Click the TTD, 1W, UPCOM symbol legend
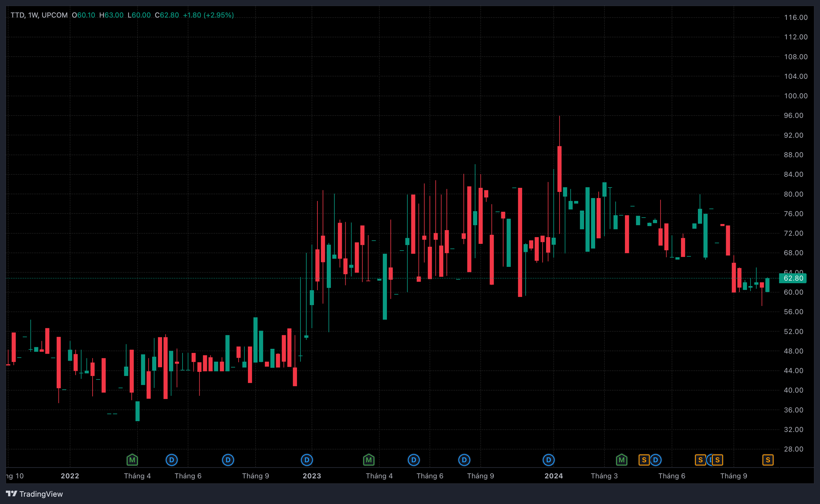Screen dimensions: 820x504 pos(39,15)
